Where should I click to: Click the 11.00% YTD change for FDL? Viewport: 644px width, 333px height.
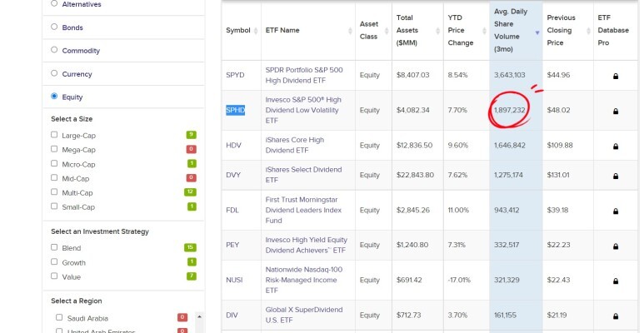(458, 211)
